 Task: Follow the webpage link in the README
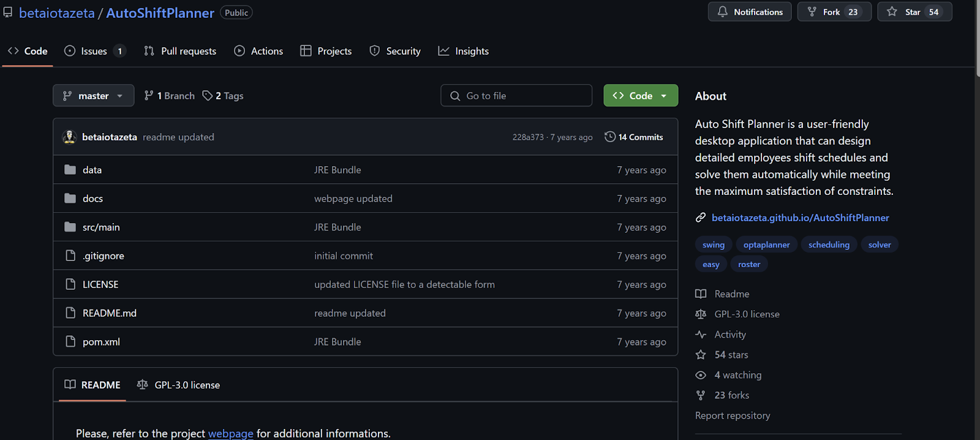tap(231, 433)
